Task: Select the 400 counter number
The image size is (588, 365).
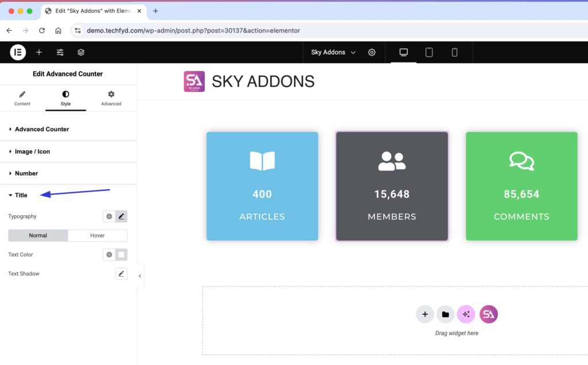Action: [x=262, y=194]
